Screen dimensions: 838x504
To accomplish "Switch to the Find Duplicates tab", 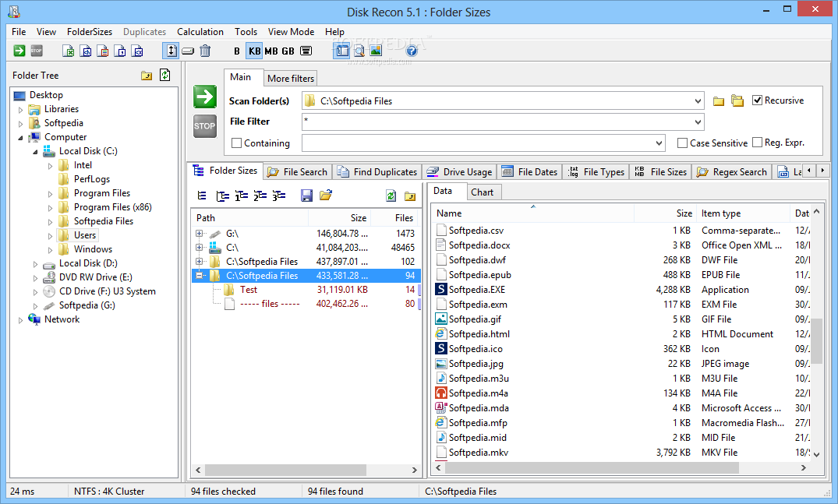I will click(x=377, y=172).
